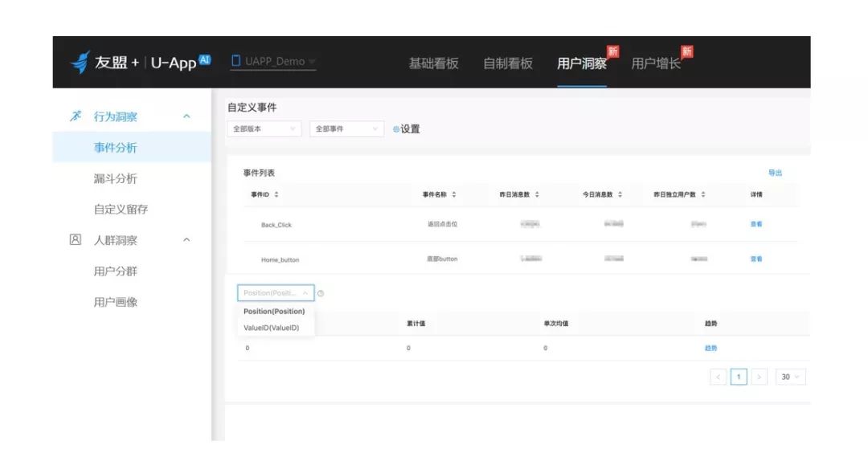Click the 返回点击位 event name
Image resolution: width=868 pixels, height=461 pixels.
(442, 224)
